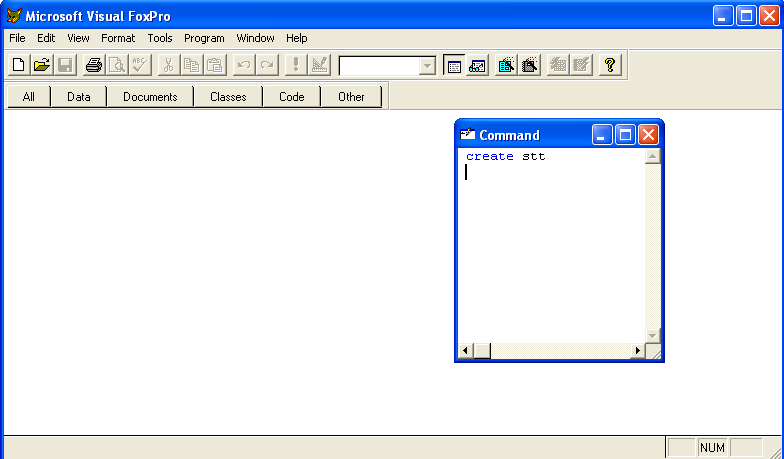Minimize the Command window

602,135
